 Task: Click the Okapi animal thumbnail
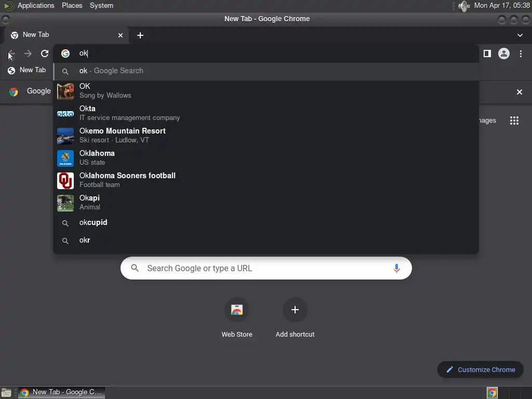point(65,203)
